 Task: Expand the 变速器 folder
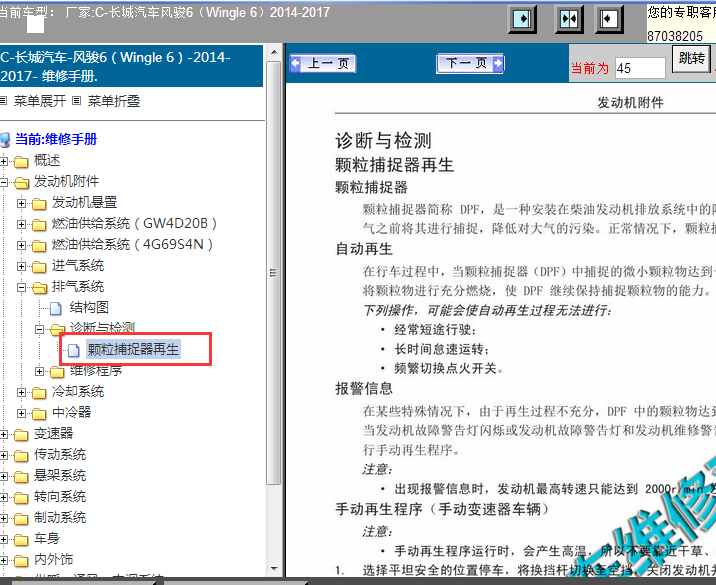coord(4,434)
